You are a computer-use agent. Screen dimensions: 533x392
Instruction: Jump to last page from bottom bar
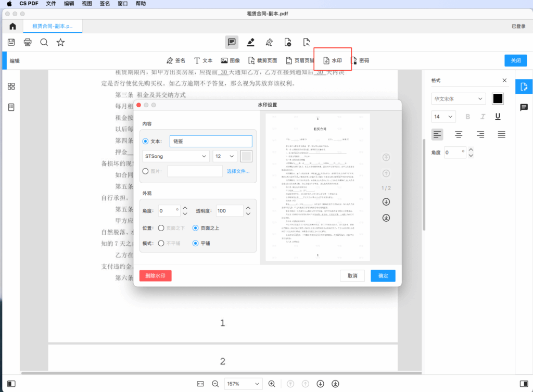pyautogui.click(x=335, y=384)
